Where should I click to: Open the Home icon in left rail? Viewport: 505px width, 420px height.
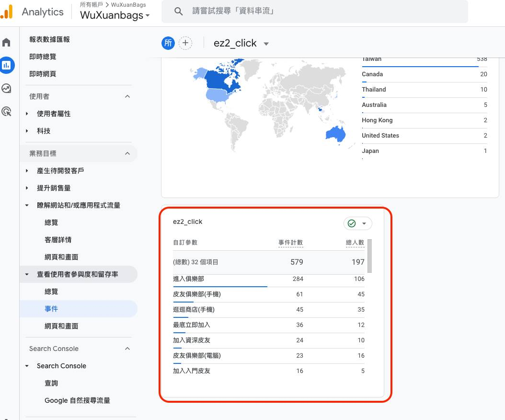[6, 42]
